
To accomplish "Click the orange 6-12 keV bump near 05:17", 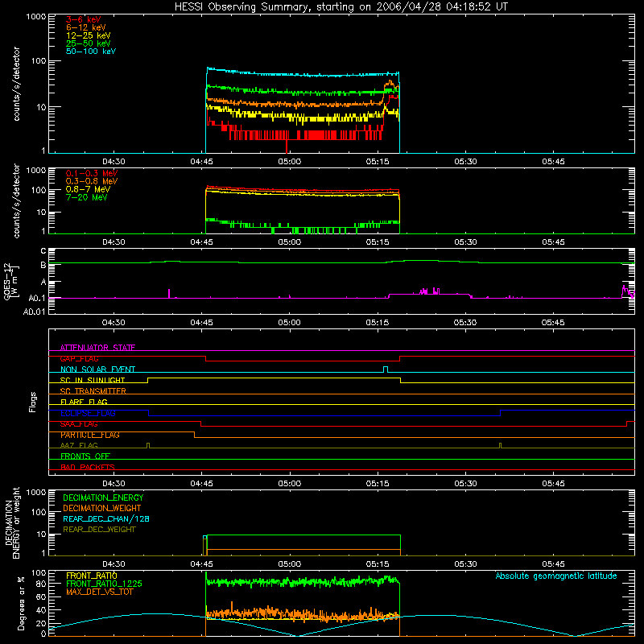I will 389,85.
